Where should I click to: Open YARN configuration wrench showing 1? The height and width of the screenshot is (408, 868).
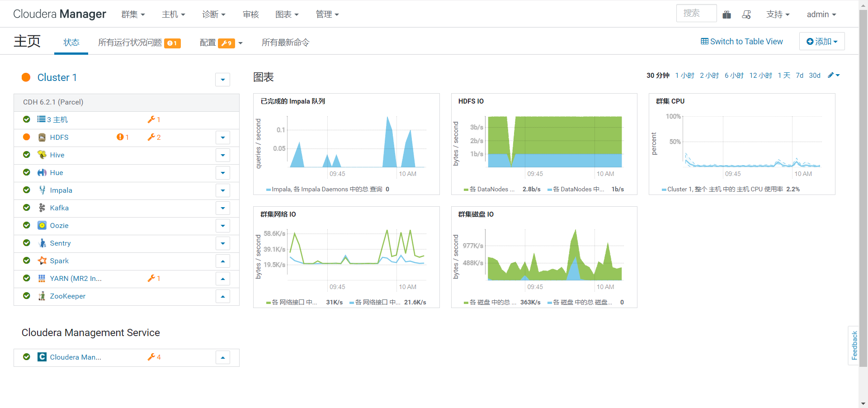pos(154,278)
